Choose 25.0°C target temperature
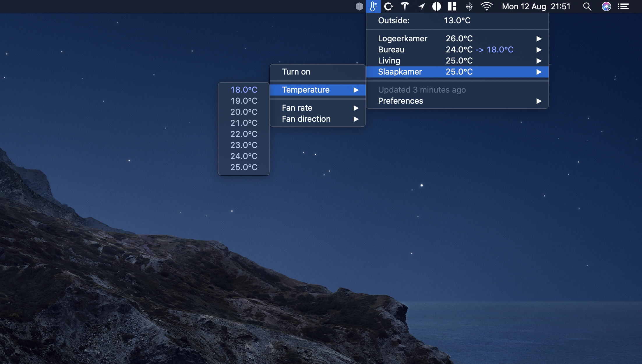The image size is (642, 364). pyautogui.click(x=244, y=167)
